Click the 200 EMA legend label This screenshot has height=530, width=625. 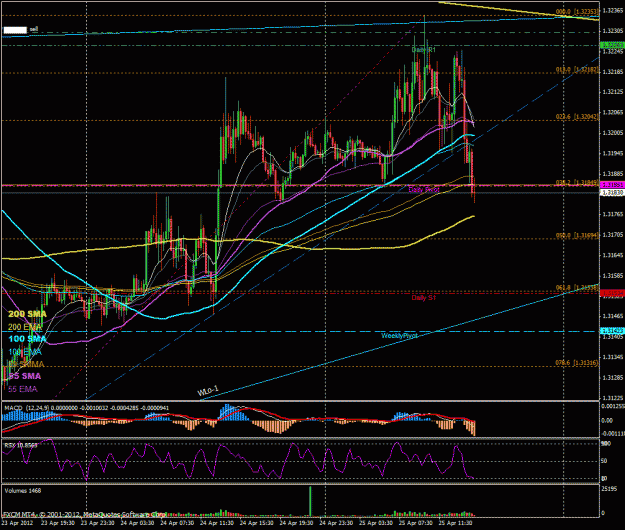(25, 327)
